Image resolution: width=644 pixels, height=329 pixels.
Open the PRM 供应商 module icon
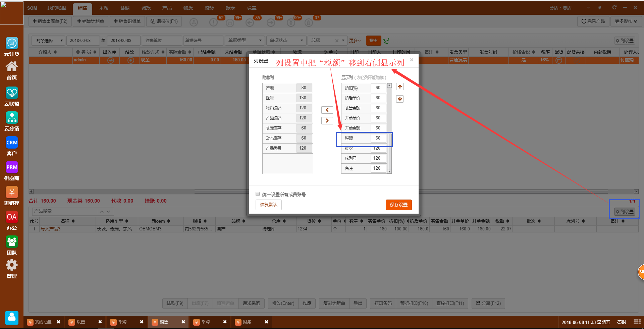click(x=12, y=167)
